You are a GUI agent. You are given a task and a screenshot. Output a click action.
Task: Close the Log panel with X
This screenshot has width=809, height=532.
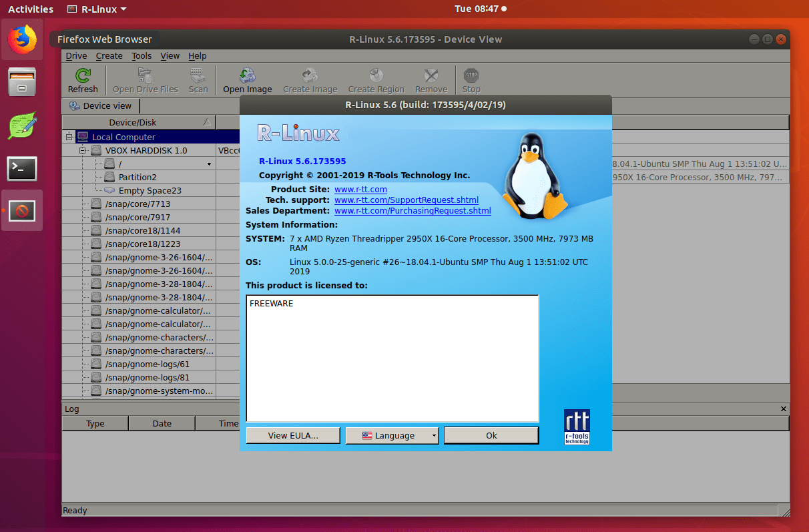784,409
